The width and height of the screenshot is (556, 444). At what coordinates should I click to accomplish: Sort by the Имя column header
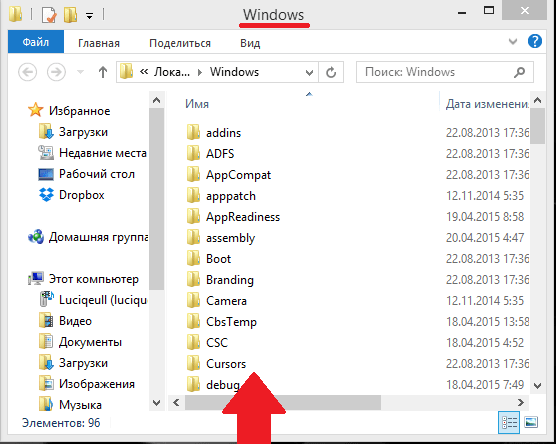pyautogui.click(x=197, y=104)
